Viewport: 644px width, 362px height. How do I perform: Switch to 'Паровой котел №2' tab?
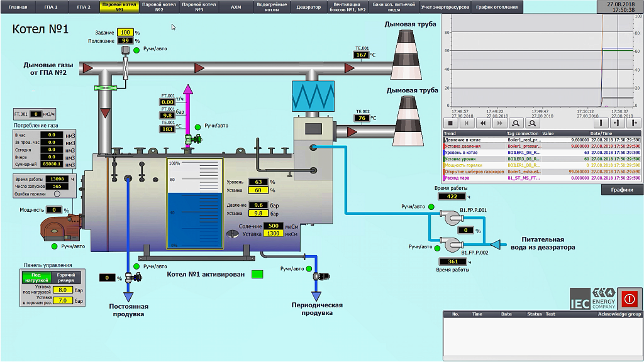[x=159, y=7]
